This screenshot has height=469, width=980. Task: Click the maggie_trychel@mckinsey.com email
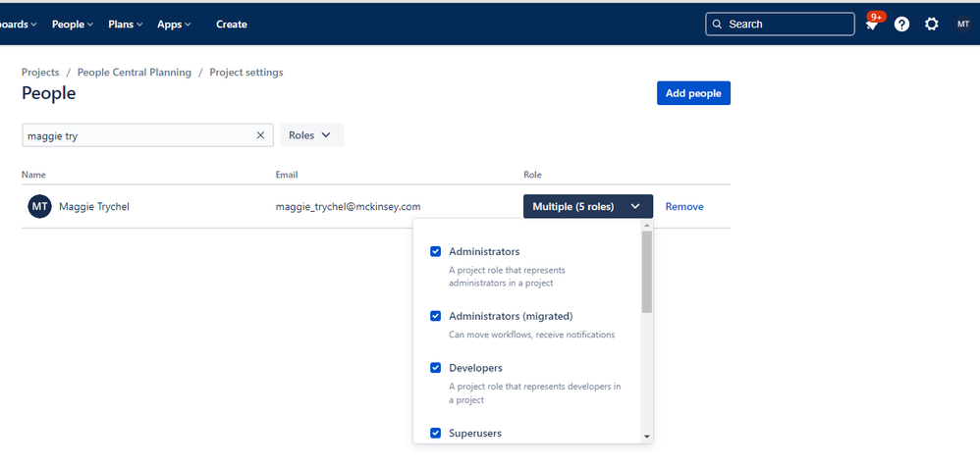coord(349,207)
